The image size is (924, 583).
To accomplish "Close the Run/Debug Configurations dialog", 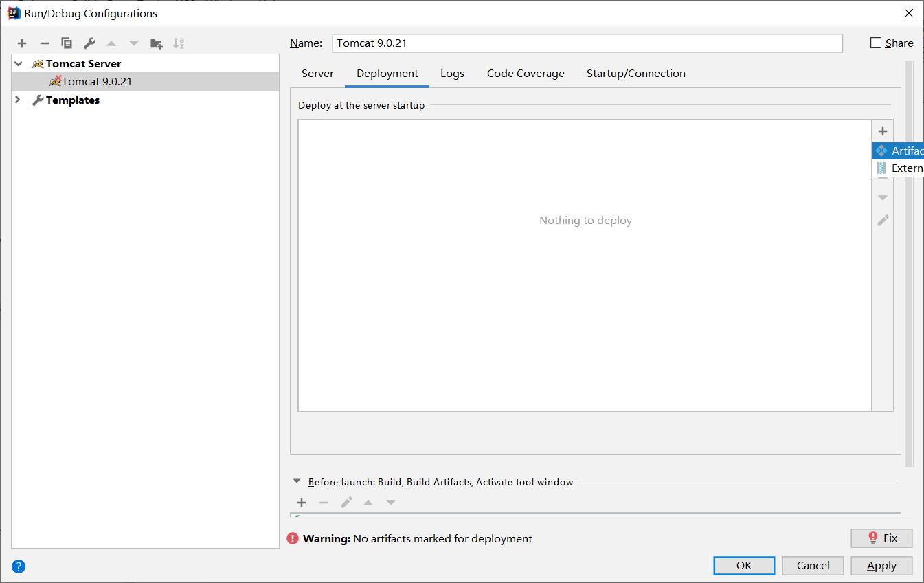I will click(x=909, y=13).
